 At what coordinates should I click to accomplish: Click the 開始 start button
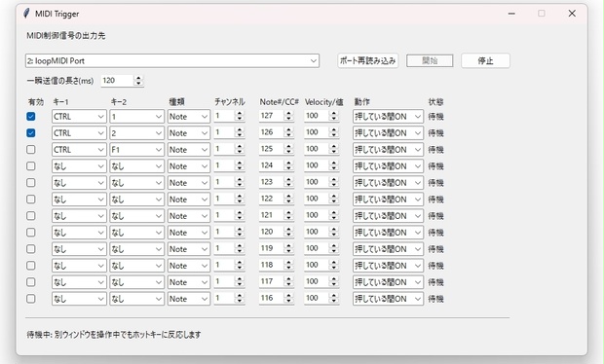(430, 60)
